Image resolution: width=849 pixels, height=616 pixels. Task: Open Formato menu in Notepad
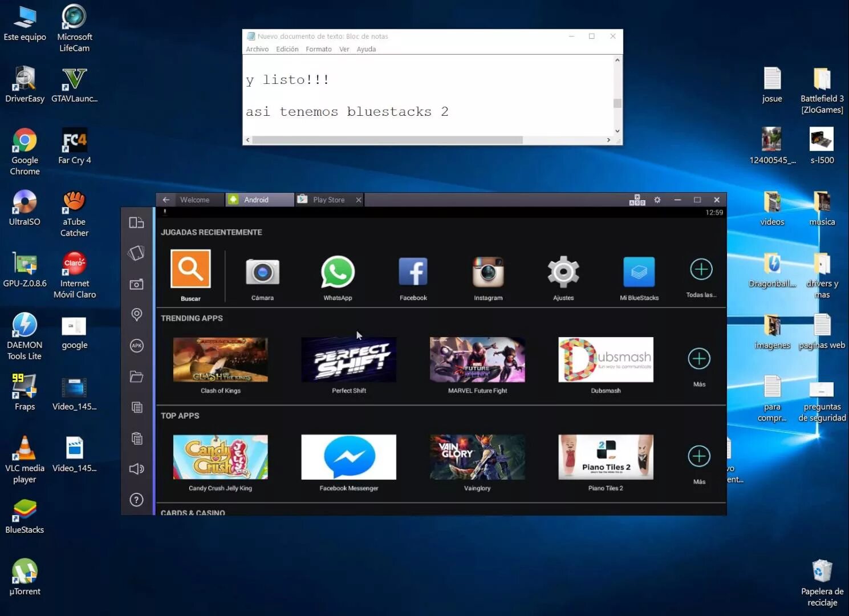coord(319,49)
